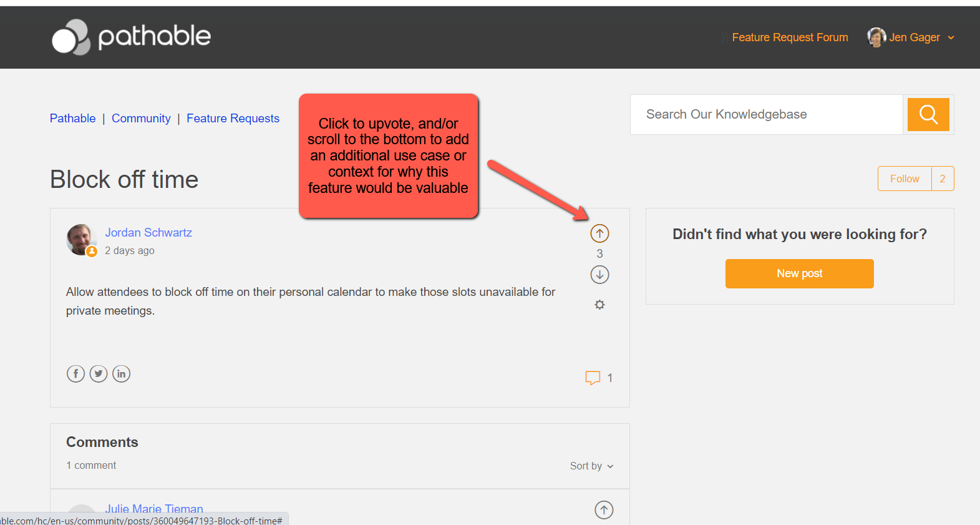This screenshot has height=525, width=980.
Task: Click the 1 comment text
Action: (91, 466)
